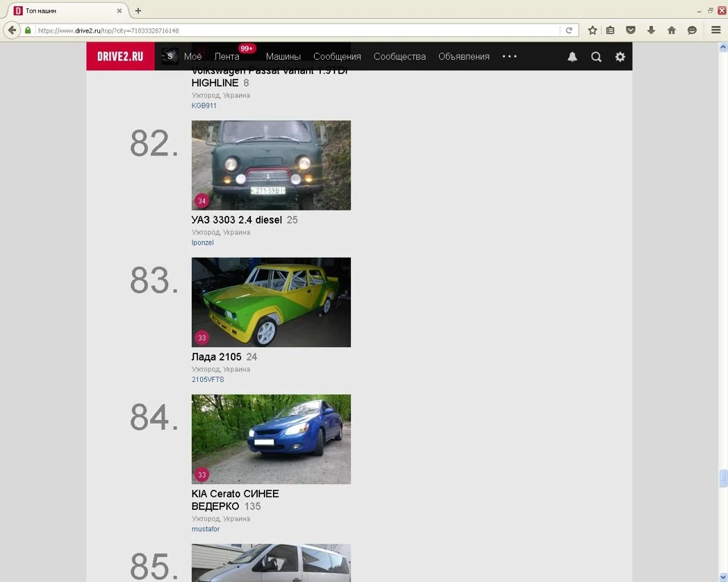Click the 34 badge on УАЗ photo
The width and height of the screenshot is (728, 582).
pos(202,201)
